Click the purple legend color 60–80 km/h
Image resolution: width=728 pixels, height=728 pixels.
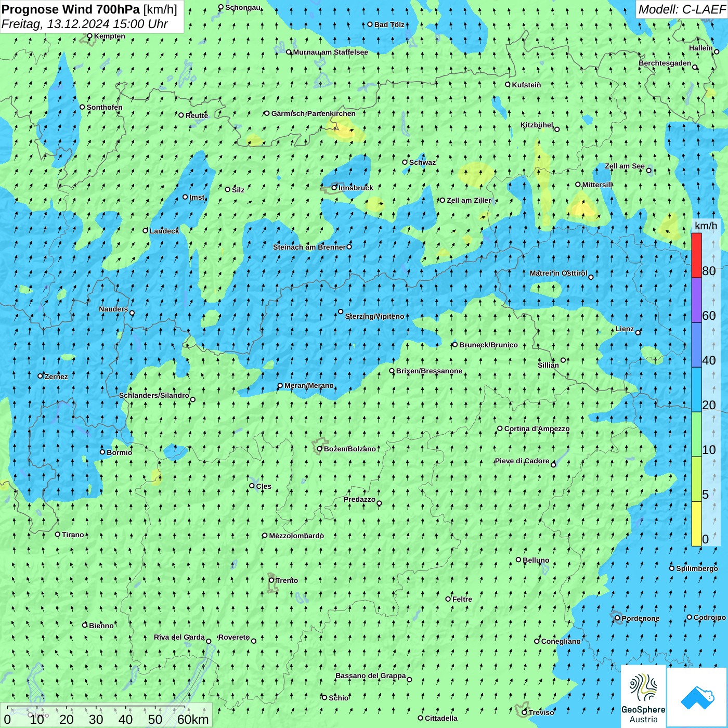[x=696, y=300]
